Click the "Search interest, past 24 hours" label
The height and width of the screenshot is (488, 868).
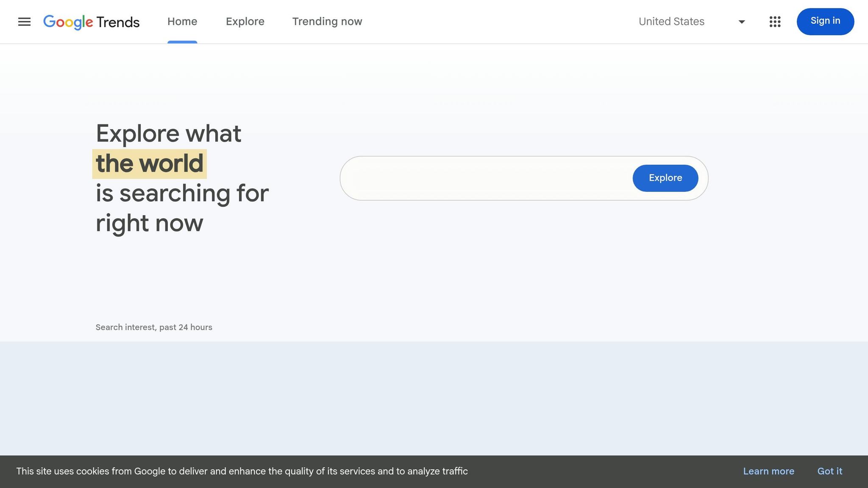(x=154, y=327)
